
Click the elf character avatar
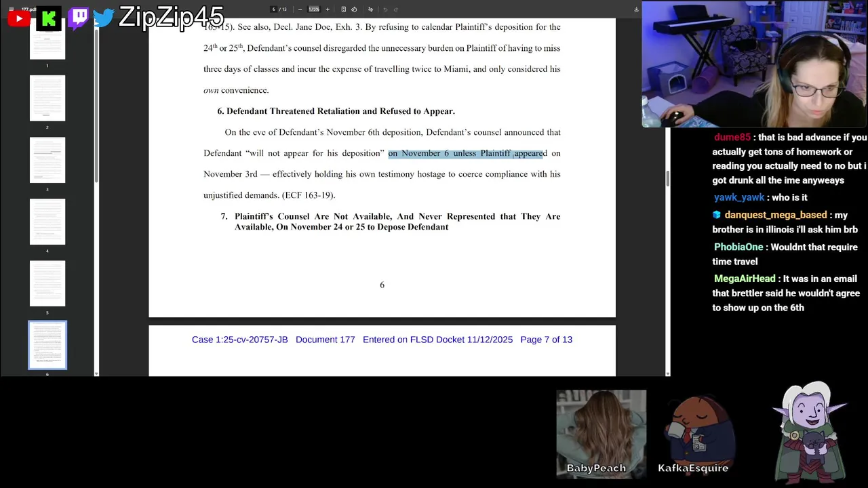[809, 432]
